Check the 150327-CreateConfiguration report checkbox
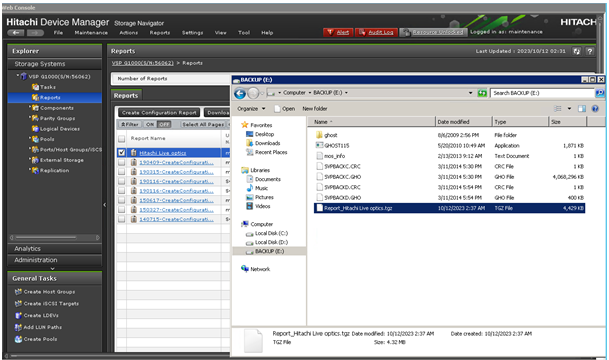Viewport: 609px width, 360px height. 122,210
